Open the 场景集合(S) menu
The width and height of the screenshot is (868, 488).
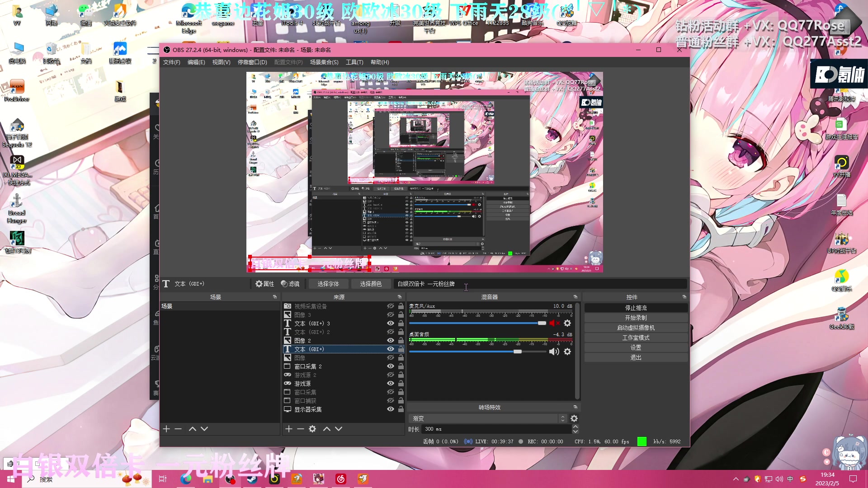[x=324, y=62]
